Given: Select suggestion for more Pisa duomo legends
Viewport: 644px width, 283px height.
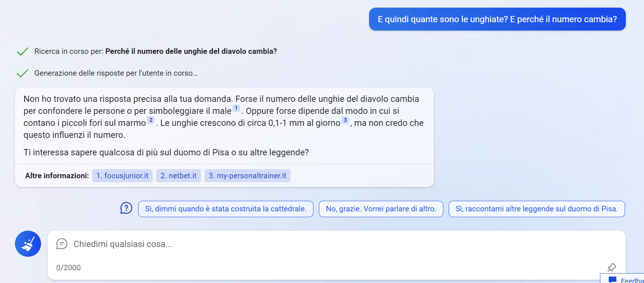Looking at the screenshot, I should pyautogui.click(x=536, y=209).
